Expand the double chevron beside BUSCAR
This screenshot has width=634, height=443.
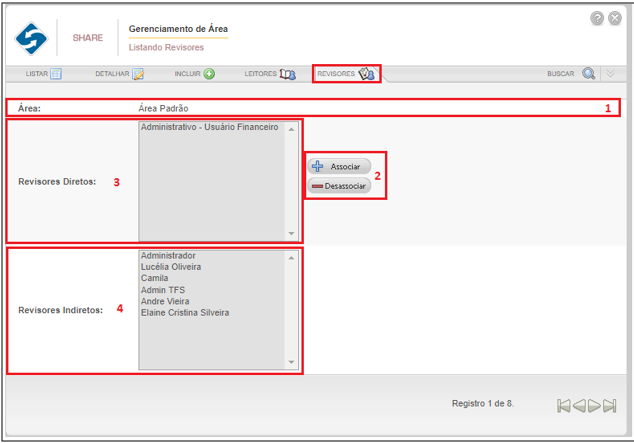[610, 74]
